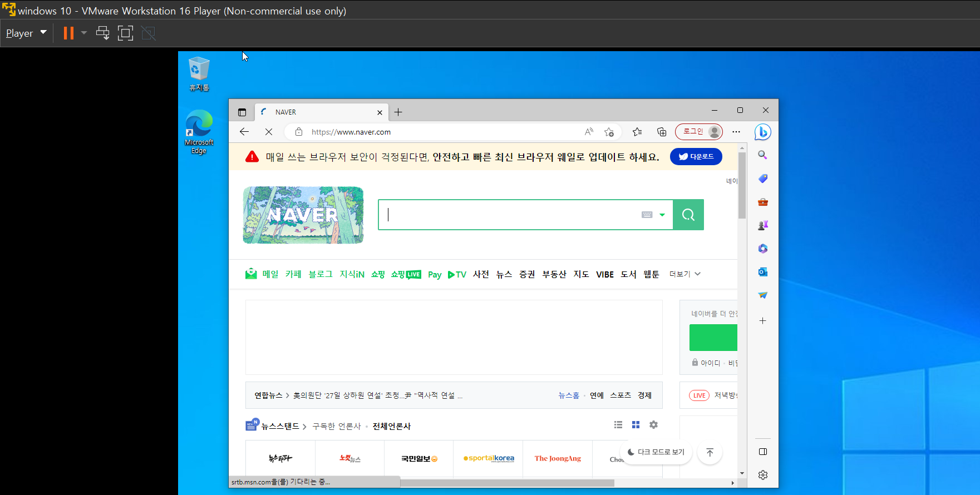980x495 pixels.
Task: Open 지식iN
Action: tap(352, 274)
